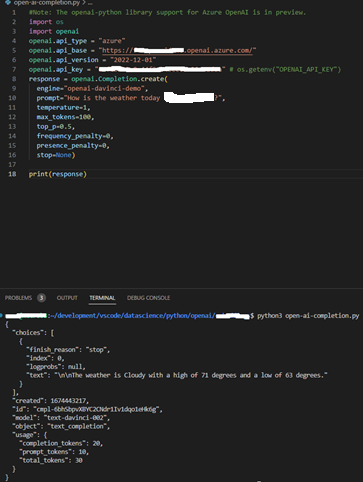Click the "finish_reason": "stop" terminal line
363x482 pixels.
(x=68, y=350)
